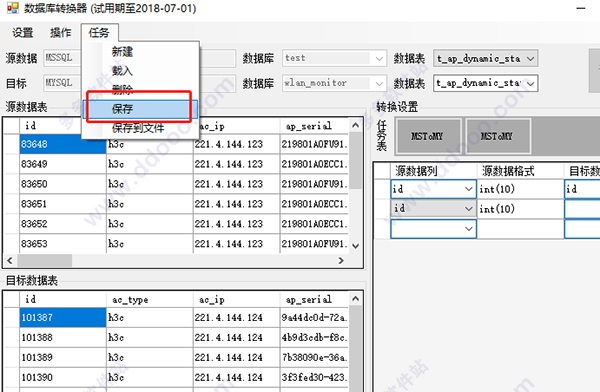Click source table id column header
600x392 pixels.
(x=51, y=126)
